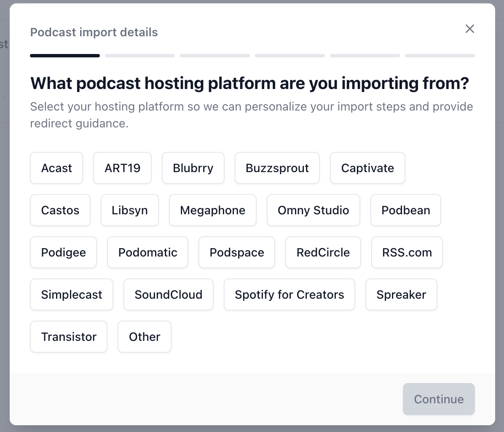This screenshot has height=432, width=504.
Task: Choose Megaphone platform
Action: [x=213, y=210]
